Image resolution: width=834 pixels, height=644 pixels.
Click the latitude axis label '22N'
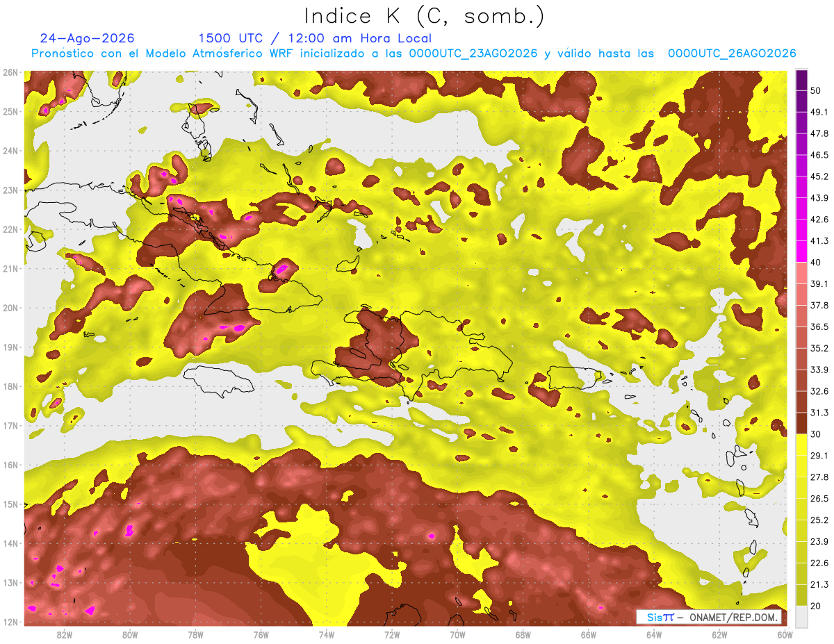[10, 229]
